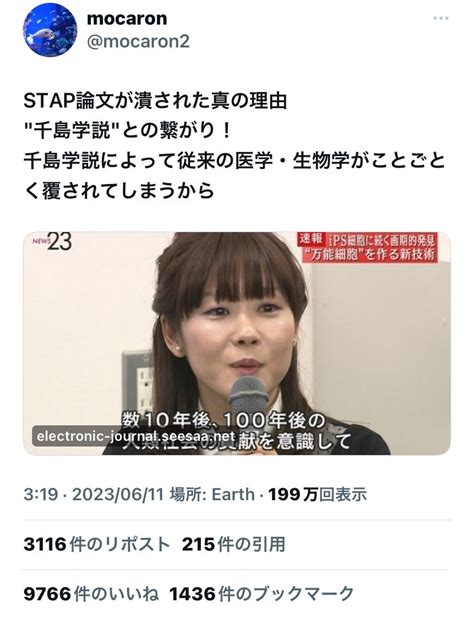
Task: Tap the red 速報 banner in the image
Action: [x=368, y=248]
